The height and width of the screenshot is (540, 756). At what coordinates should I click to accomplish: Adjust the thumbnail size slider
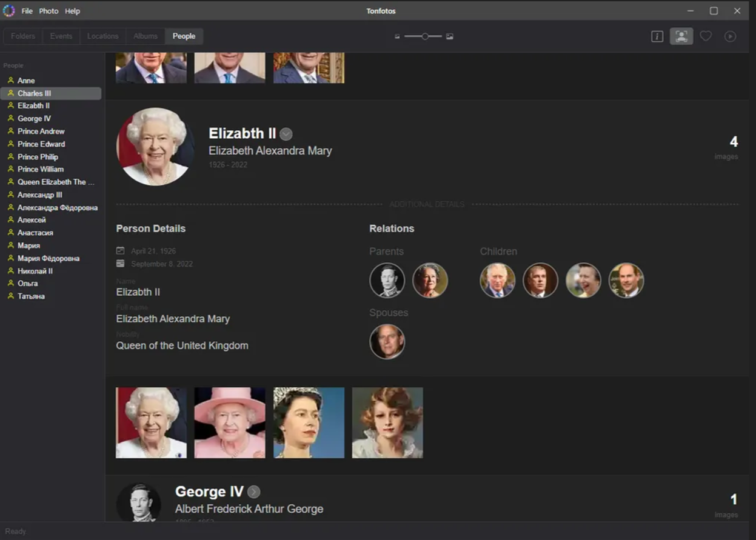click(423, 36)
